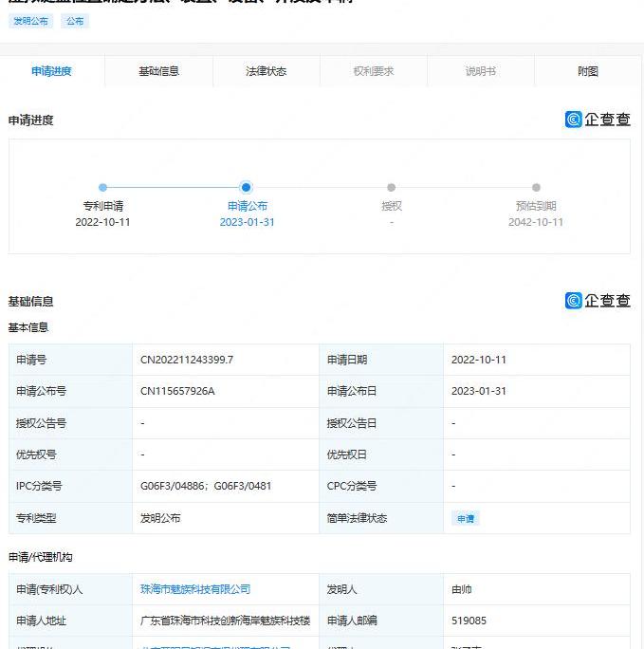The image size is (644, 649).
Task: Click the 申请号 label cell
Action: 70,360
